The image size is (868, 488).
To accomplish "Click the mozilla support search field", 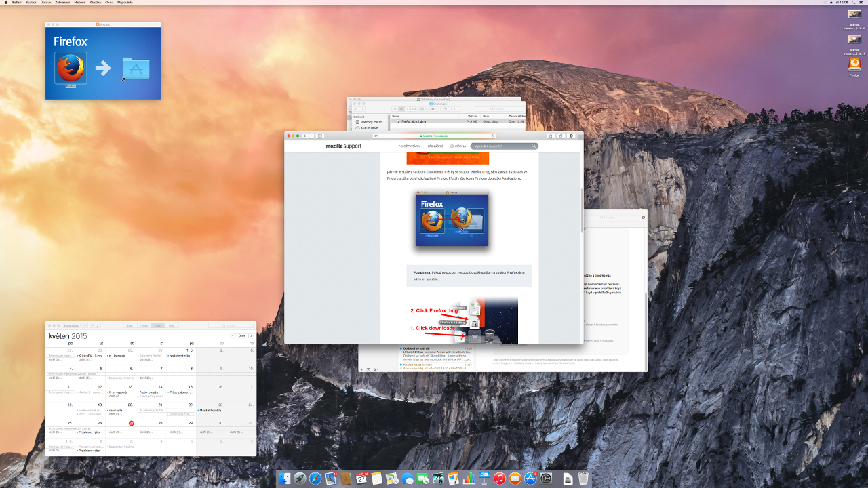I will pos(504,146).
